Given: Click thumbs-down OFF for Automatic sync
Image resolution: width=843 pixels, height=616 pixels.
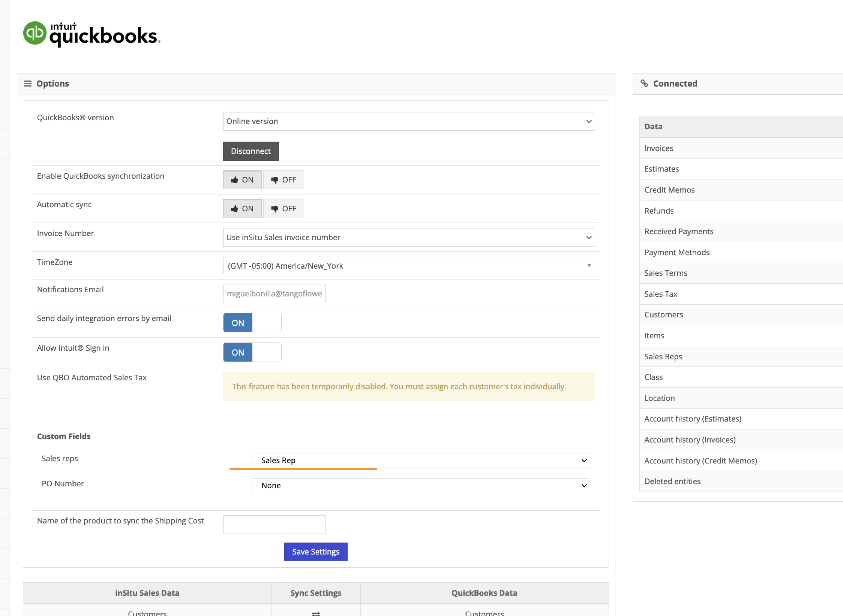Looking at the screenshot, I should tap(283, 209).
